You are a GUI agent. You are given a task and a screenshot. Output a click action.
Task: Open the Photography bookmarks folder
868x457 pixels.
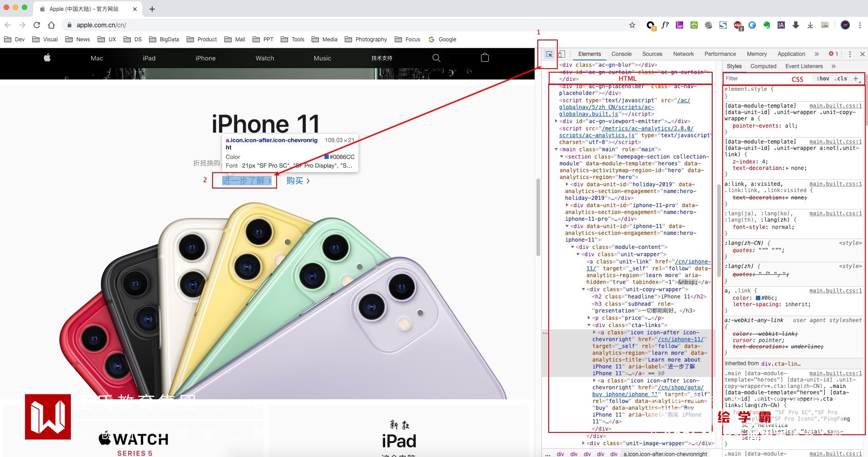366,40
